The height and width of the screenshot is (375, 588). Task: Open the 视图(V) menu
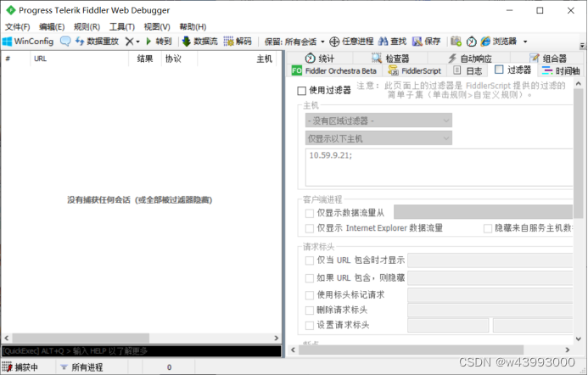[x=157, y=26]
